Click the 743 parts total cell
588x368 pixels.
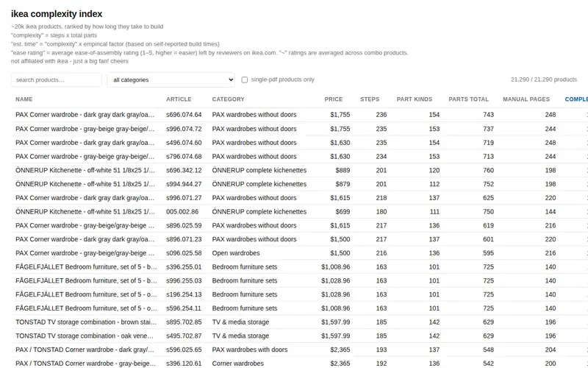tap(488, 115)
